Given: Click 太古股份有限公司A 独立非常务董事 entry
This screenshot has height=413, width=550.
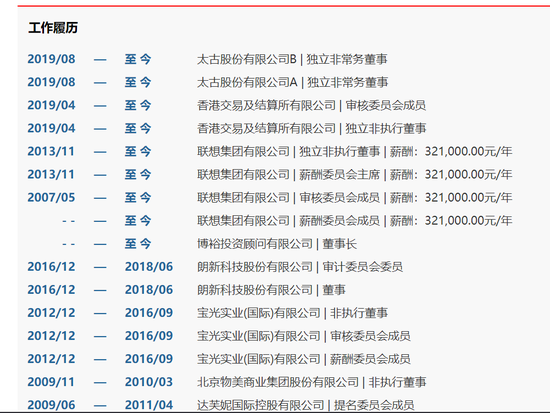Looking at the screenshot, I should pyautogui.click(x=292, y=82).
